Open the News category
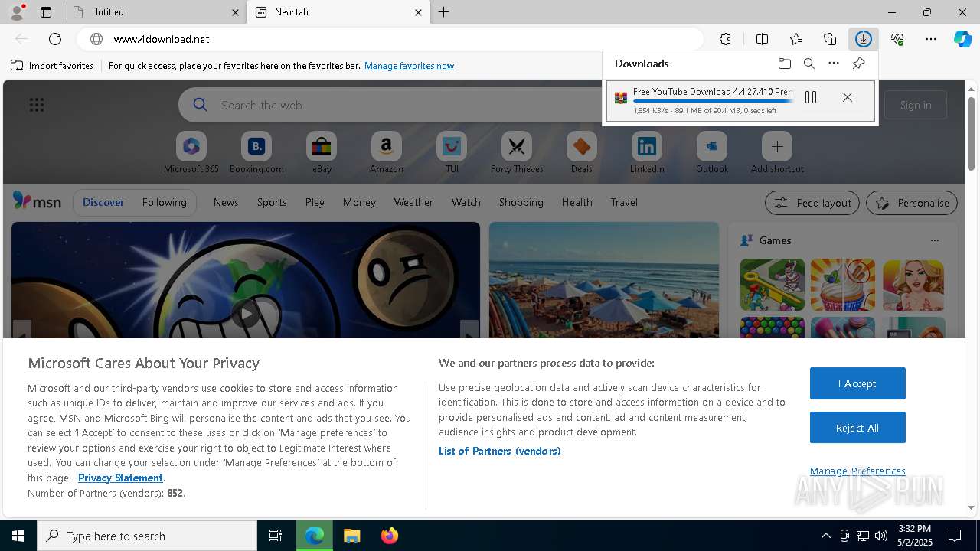The image size is (980, 551). [x=226, y=202]
